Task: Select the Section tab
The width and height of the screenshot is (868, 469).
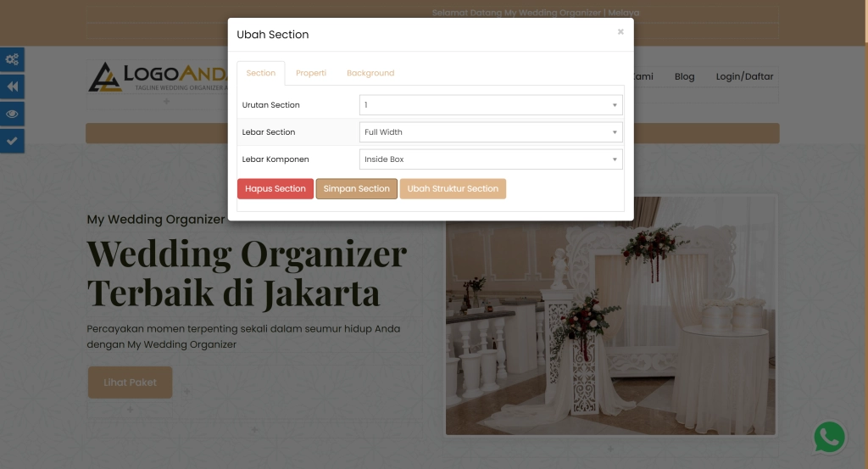Action: [x=261, y=73]
